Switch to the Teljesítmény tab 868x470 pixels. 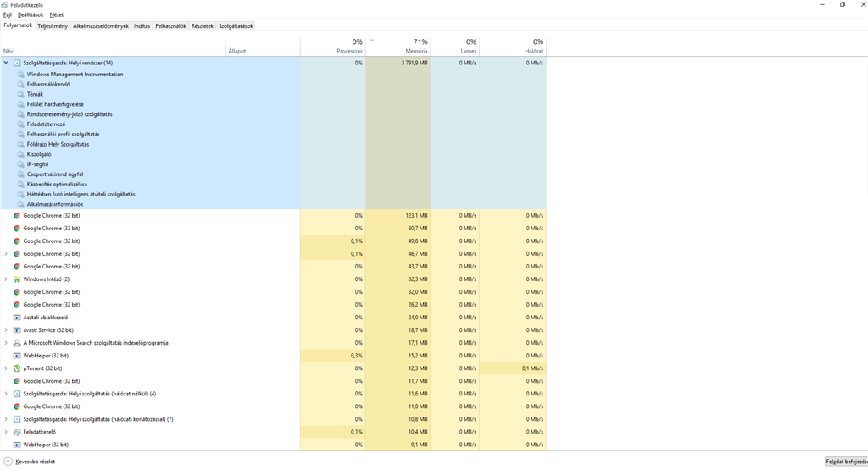click(53, 26)
